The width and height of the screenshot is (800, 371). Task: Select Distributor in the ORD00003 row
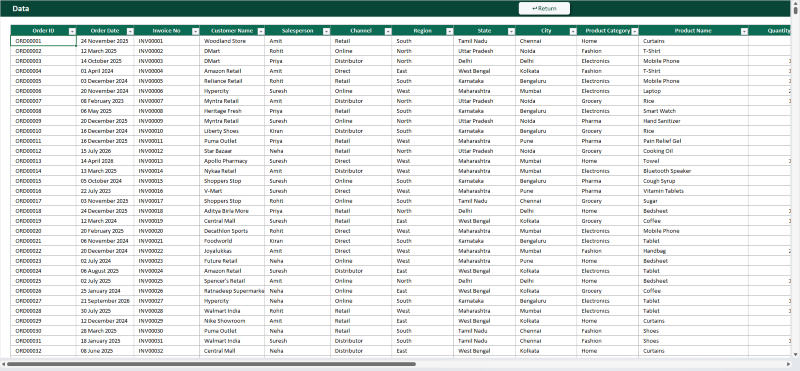361,61
